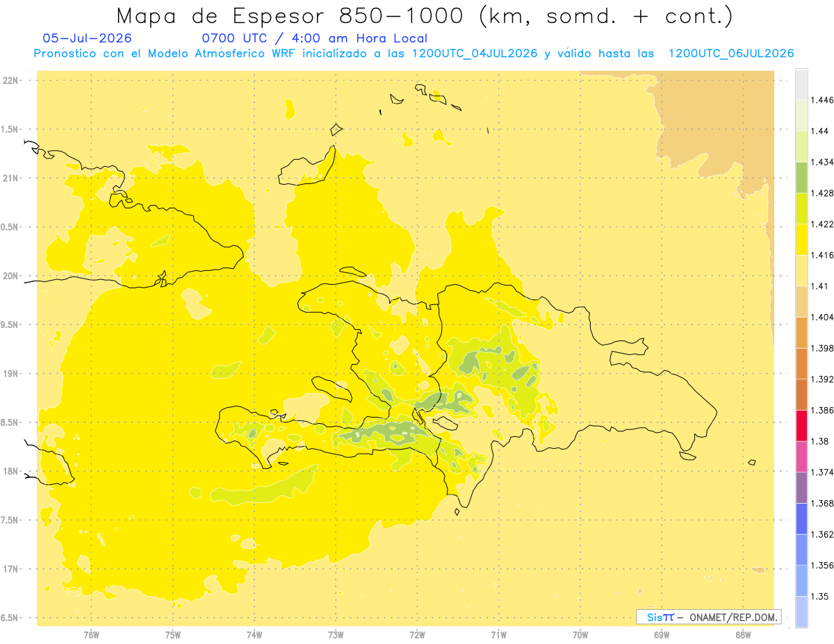Select the blue legend swatch between 1.362 and 1.368

tap(801, 518)
